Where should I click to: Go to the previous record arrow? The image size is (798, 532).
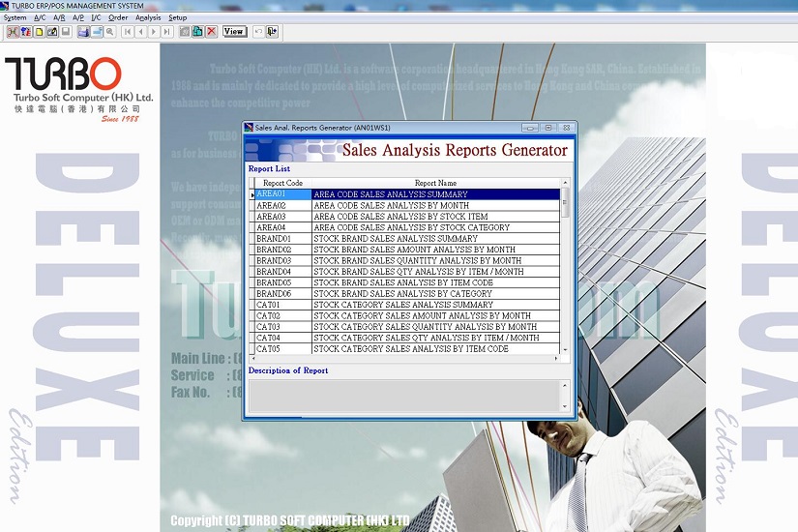(140, 32)
